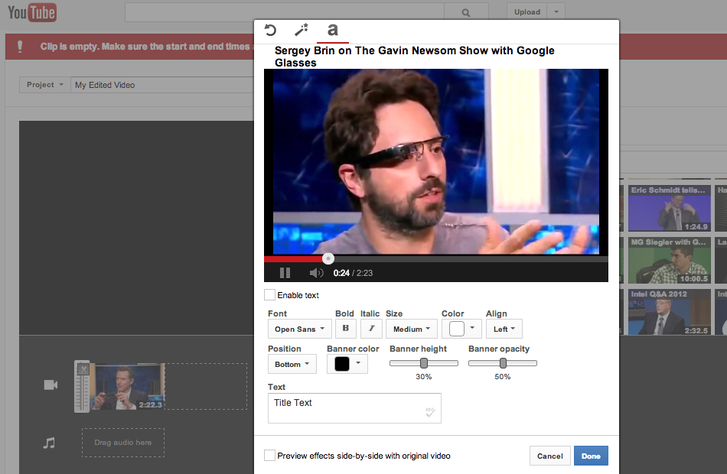
Task: Pause the video preview
Action: pos(285,272)
